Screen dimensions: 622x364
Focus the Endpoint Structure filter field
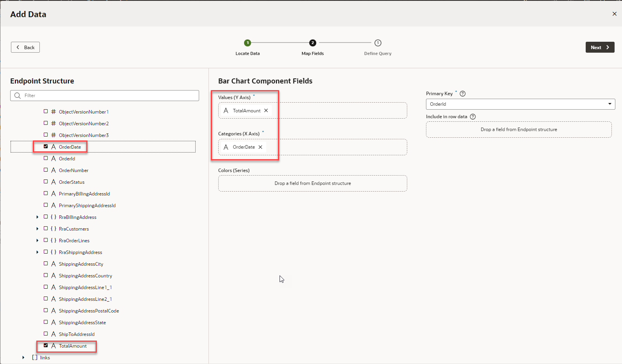pos(105,96)
